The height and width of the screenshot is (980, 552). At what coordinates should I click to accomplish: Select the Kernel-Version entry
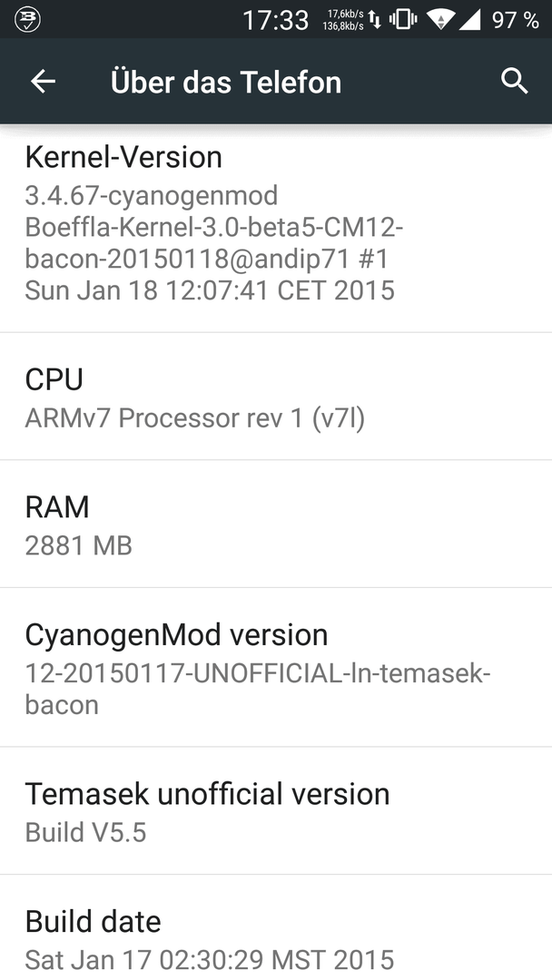coord(276,229)
